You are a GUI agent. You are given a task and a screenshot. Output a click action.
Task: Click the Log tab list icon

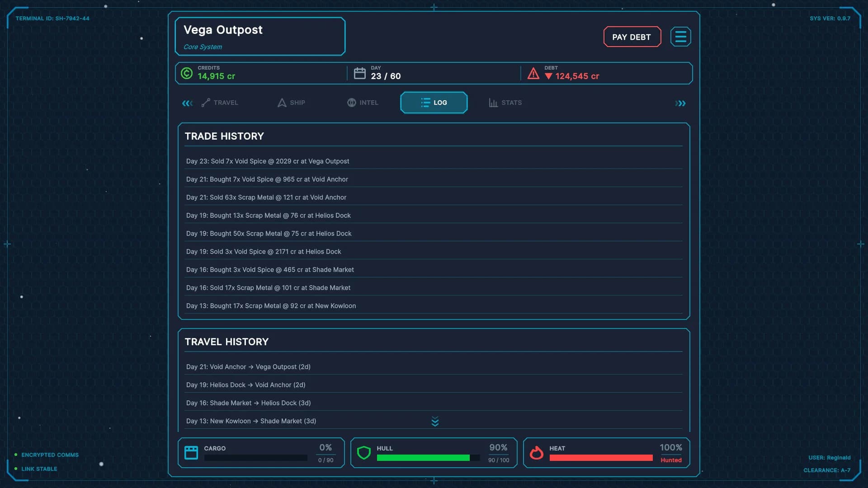tap(425, 103)
